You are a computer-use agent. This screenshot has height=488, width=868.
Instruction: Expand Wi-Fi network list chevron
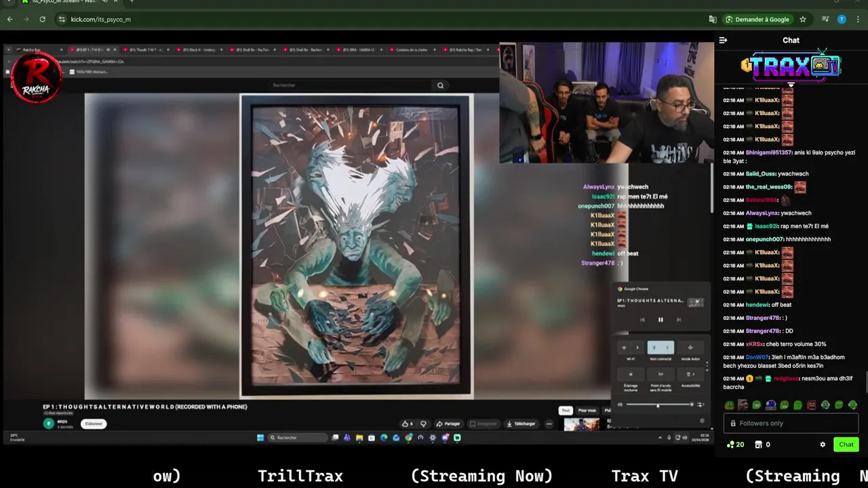click(637, 348)
